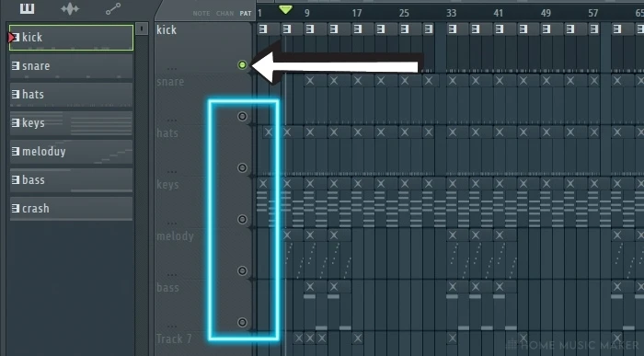Click the green playhead marker on the timeline
The image size is (644, 356).
pyautogui.click(x=285, y=9)
